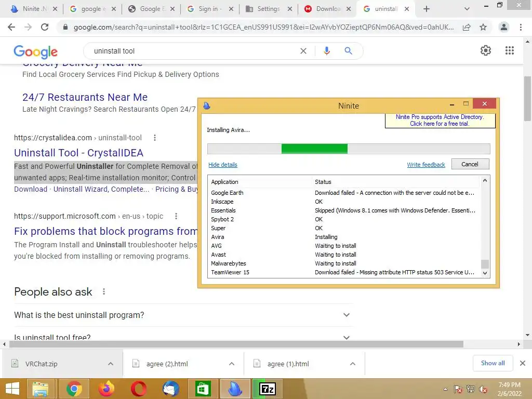532x399 pixels.
Task: Open Fix problems that block programs result
Action: tap(105, 231)
